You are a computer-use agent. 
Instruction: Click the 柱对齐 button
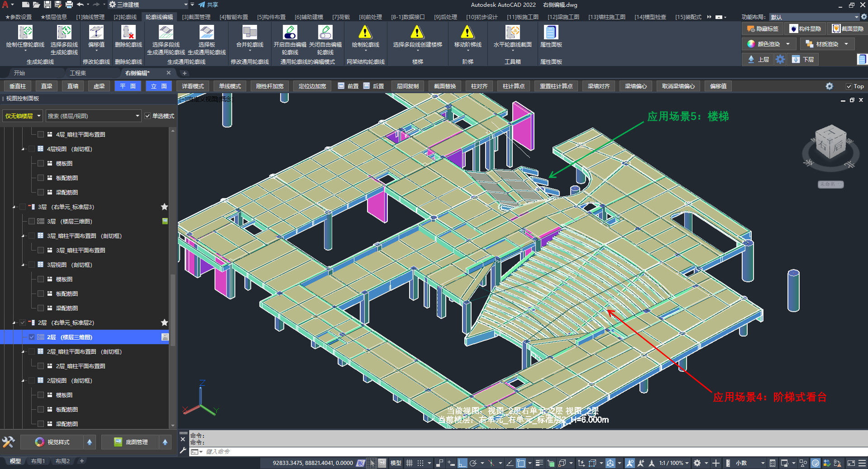[479, 86]
